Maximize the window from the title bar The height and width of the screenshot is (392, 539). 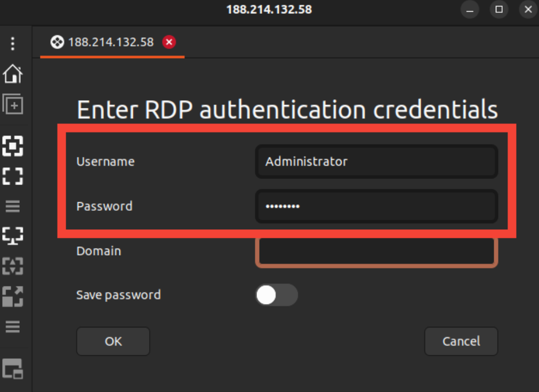[499, 10]
